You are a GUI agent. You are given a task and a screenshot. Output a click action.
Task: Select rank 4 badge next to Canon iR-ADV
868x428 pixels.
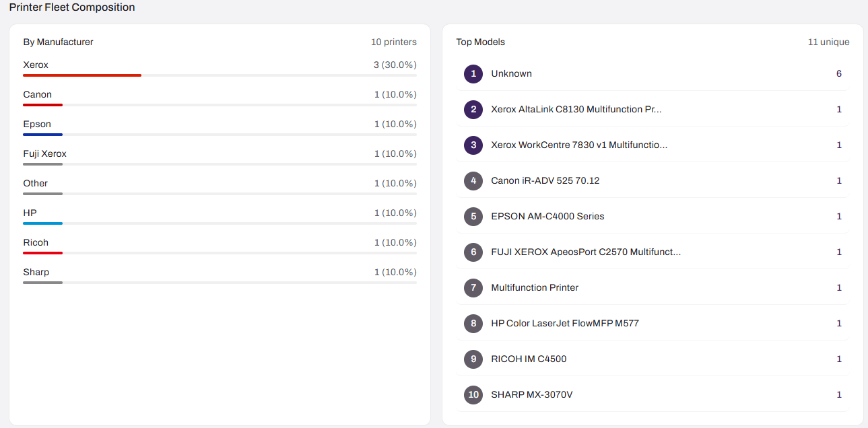point(473,180)
